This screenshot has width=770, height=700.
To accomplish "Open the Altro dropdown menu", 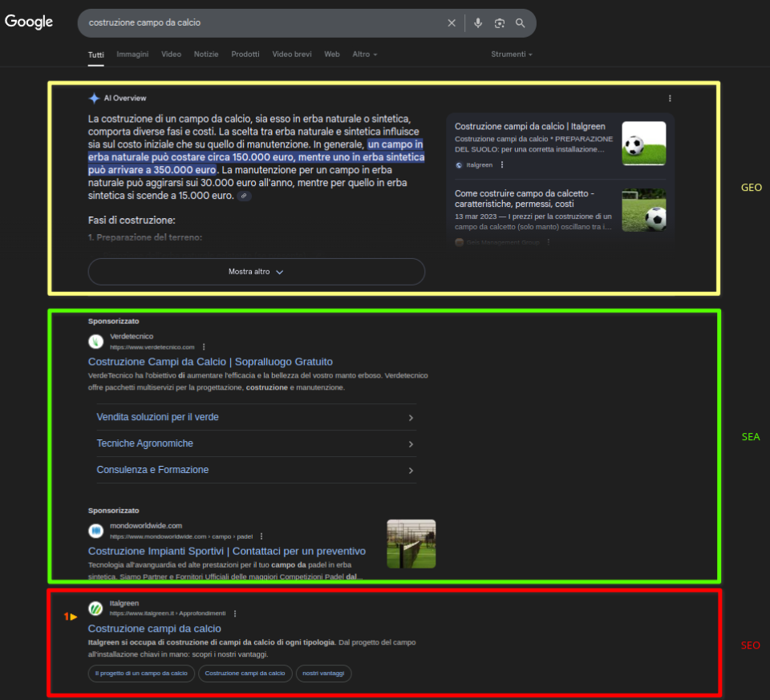I will [x=364, y=54].
